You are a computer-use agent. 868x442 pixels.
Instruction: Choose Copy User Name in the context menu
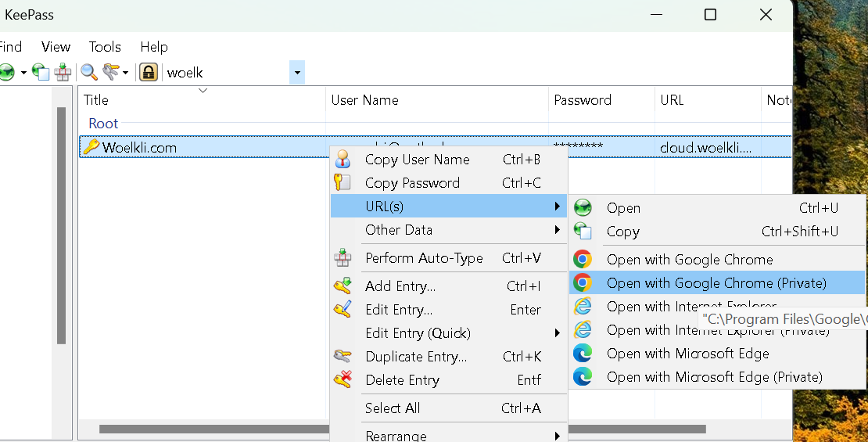[x=449, y=160]
